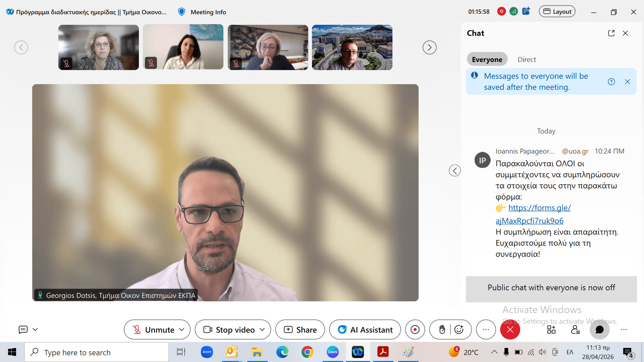
Task: Switch keyboard language ΕΛ indicator
Action: [x=570, y=352]
